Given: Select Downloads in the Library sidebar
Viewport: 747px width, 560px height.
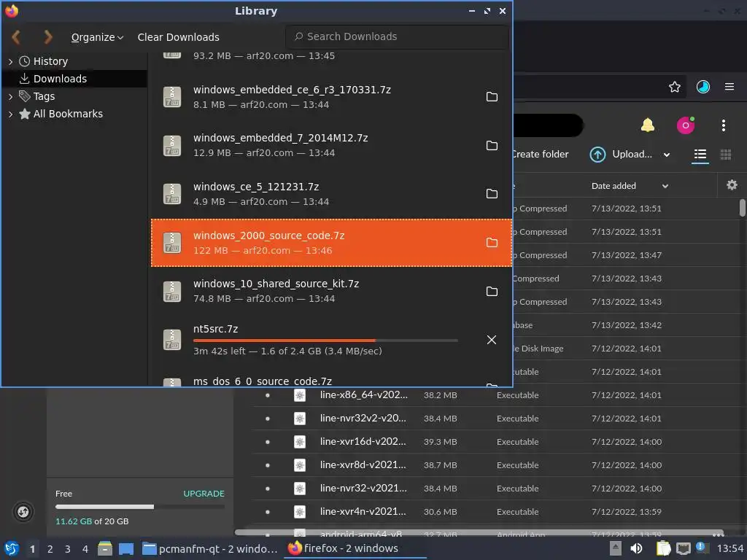Looking at the screenshot, I should click(75, 79).
